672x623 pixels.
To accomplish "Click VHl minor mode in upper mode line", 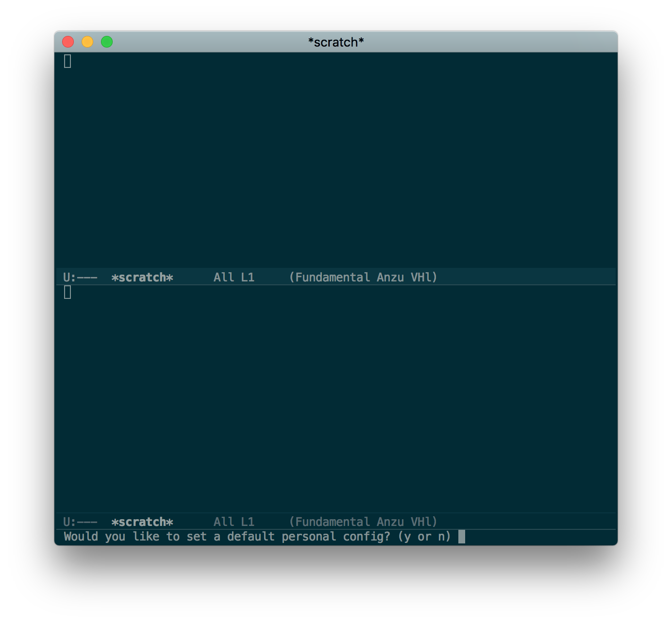I will (421, 278).
